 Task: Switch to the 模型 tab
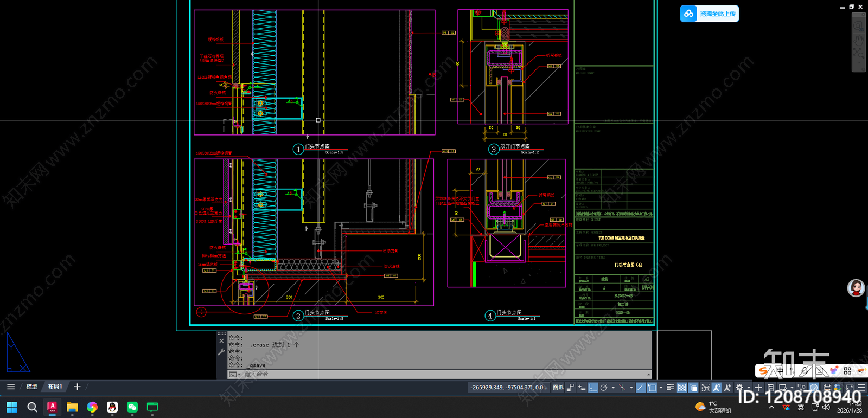(x=32, y=387)
